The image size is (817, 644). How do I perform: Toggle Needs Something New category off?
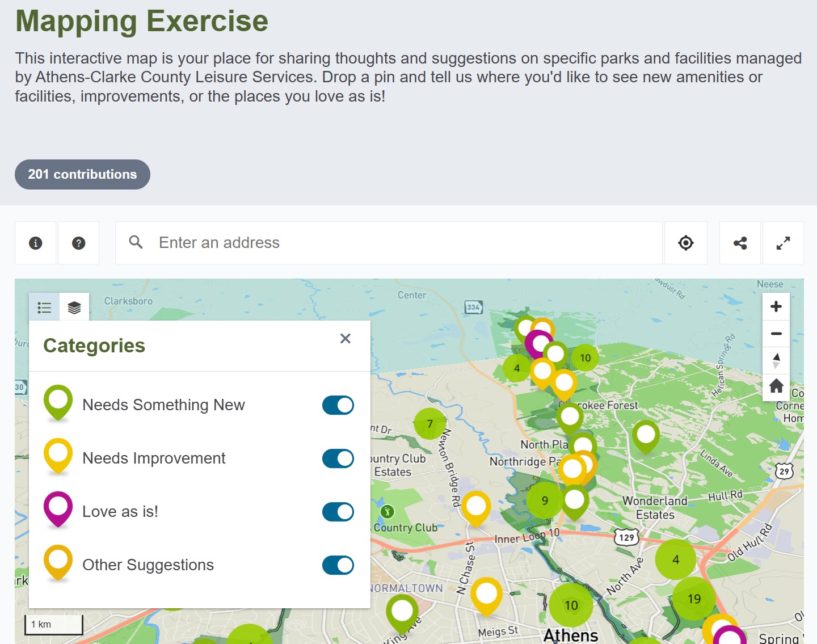[x=338, y=405]
